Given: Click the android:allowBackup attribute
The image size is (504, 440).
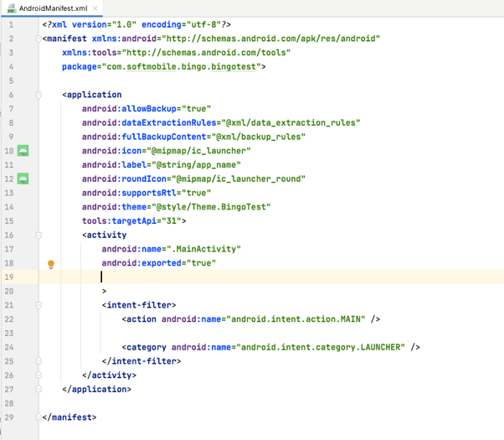Looking at the screenshot, I should (x=129, y=109).
